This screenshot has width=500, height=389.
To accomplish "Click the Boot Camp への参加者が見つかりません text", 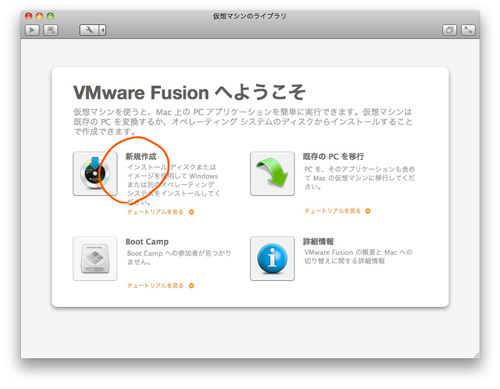I will pos(179,258).
